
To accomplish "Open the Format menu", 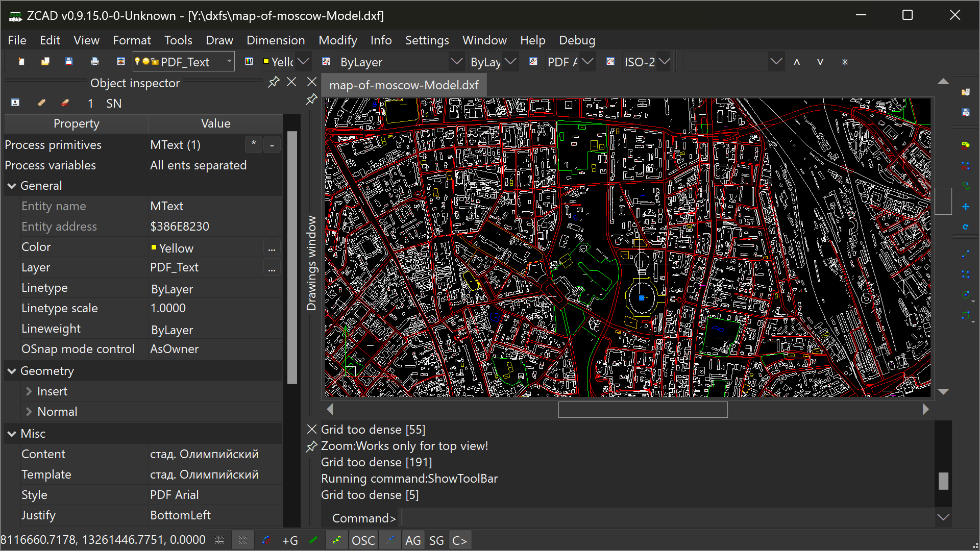I will click(x=132, y=40).
